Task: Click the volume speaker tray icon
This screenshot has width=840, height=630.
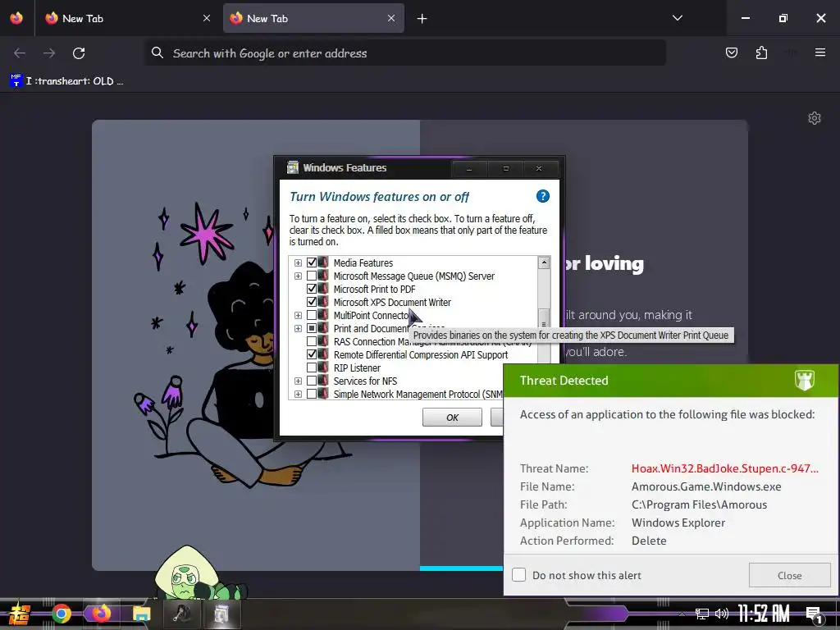Action: click(722, 614)
